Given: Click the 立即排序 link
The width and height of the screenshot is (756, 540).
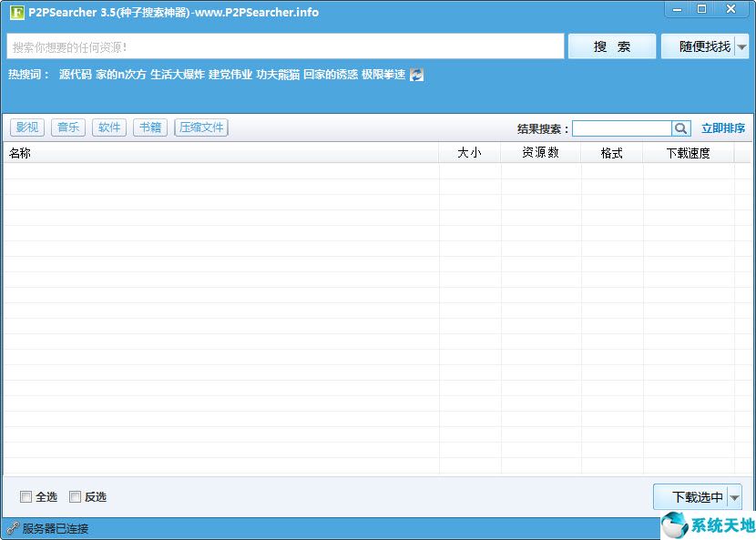Looking at the screenshot, I should (722, 128).
